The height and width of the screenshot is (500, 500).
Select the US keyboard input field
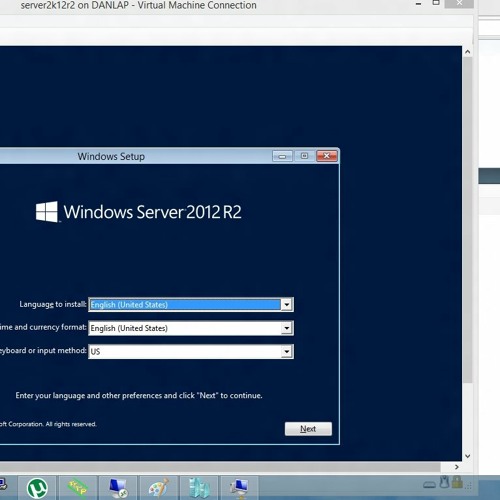click(191, 351)
